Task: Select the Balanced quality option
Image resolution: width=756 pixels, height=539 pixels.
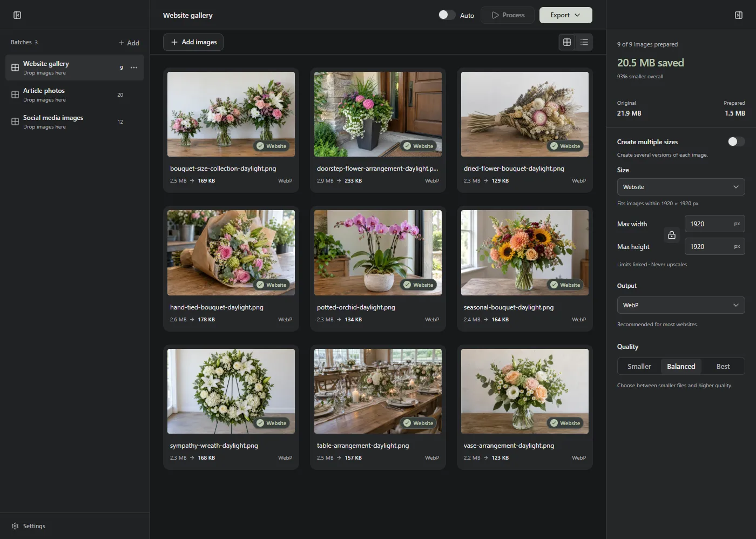Action: click(x=681, y=366)
